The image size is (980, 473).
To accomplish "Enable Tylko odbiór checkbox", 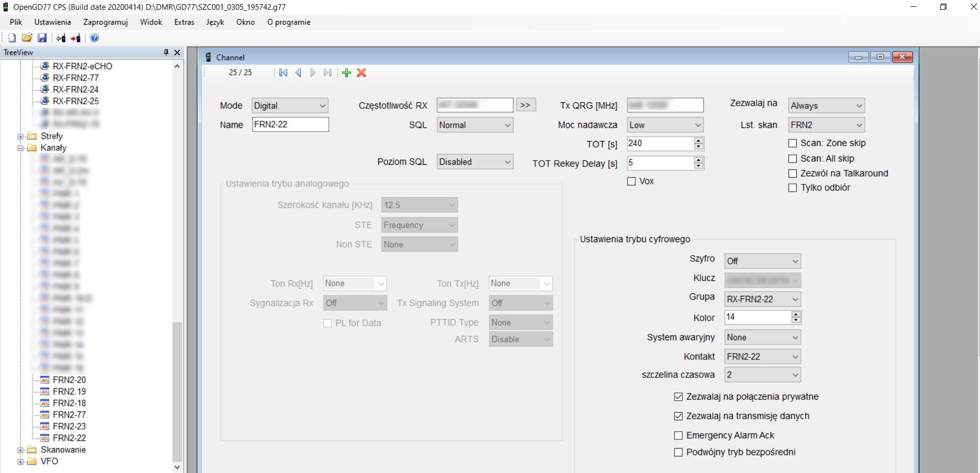I will tap(793, 188).
